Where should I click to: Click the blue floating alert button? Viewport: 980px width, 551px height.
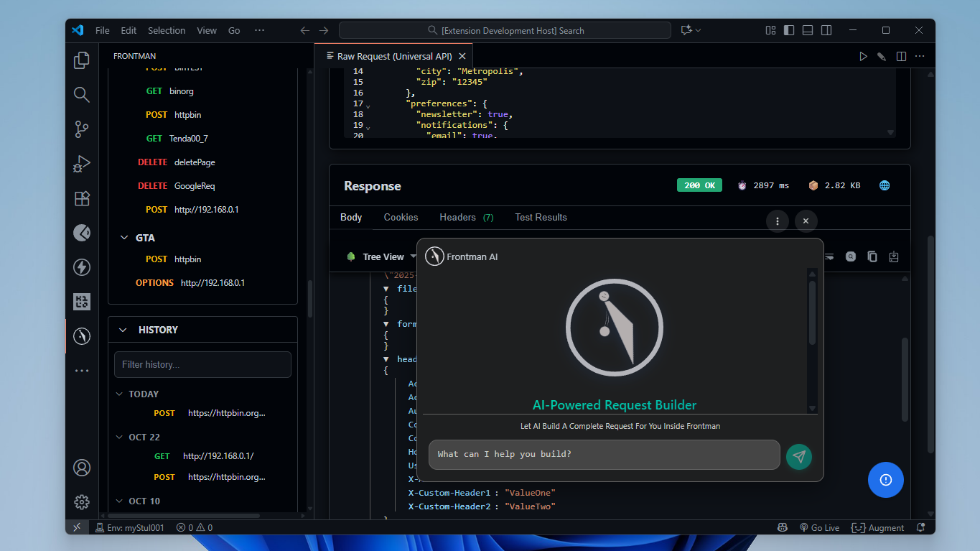885,480
